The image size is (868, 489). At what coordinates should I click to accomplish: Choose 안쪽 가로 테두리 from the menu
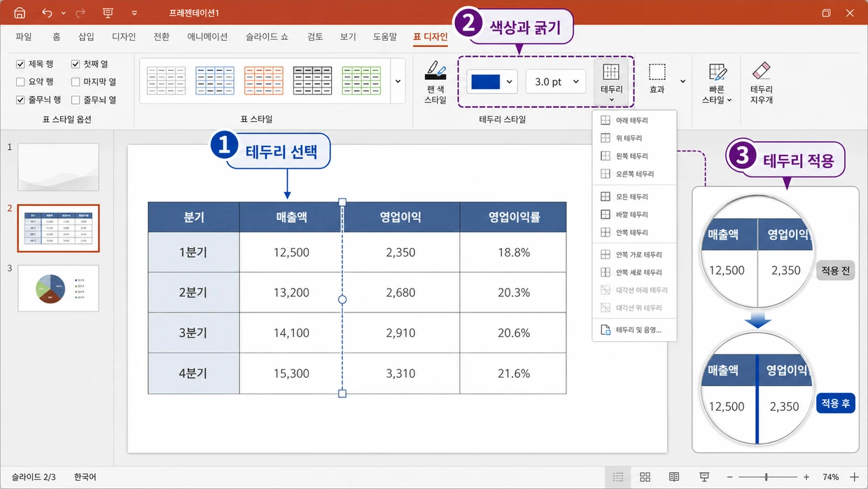[634, 255]
